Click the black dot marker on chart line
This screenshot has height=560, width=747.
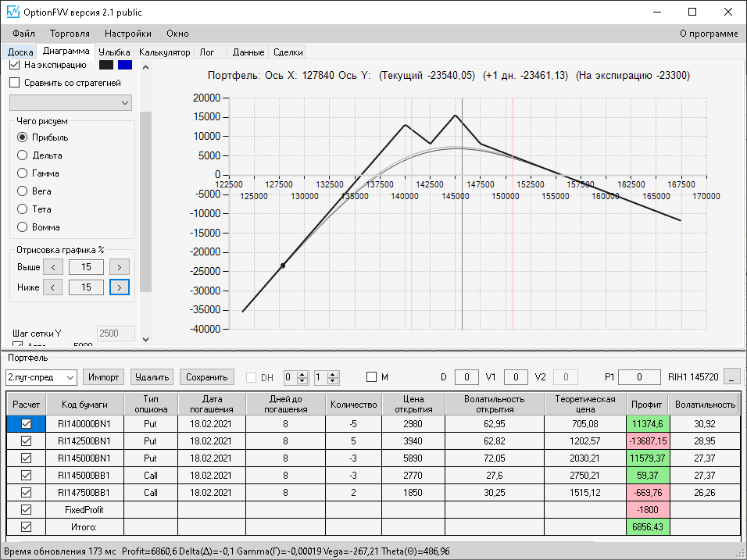tap(283, 266)
